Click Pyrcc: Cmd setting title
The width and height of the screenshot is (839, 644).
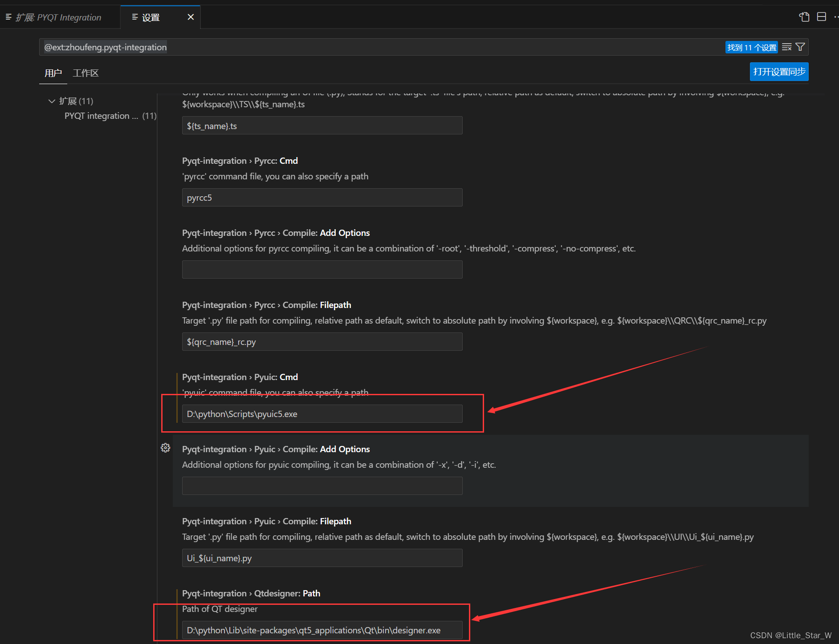click(x=240, y=161)
